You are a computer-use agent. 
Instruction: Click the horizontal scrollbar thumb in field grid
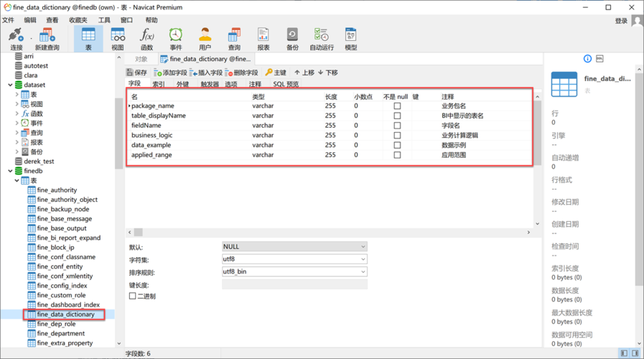click(139, 233)
